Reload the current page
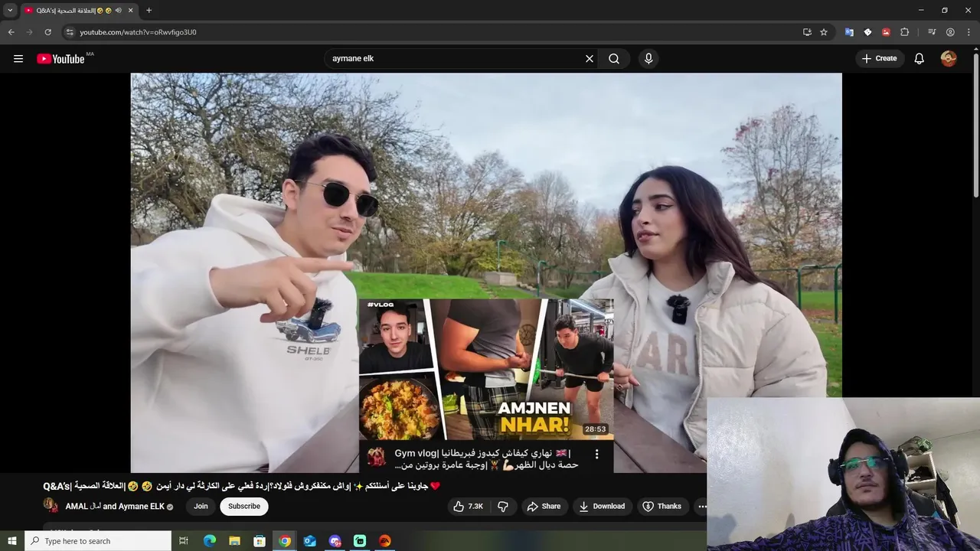980x551 pixels. [47, 32]
